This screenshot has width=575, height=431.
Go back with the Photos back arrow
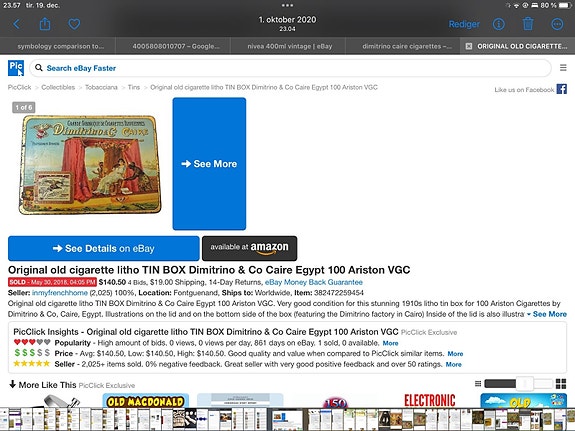click(17, 25)
